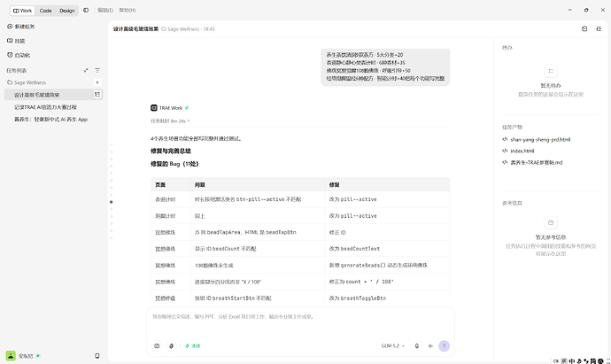Screen dimensions: 611x364
Task: Focus the chat message input field
Action: [300, 323]
